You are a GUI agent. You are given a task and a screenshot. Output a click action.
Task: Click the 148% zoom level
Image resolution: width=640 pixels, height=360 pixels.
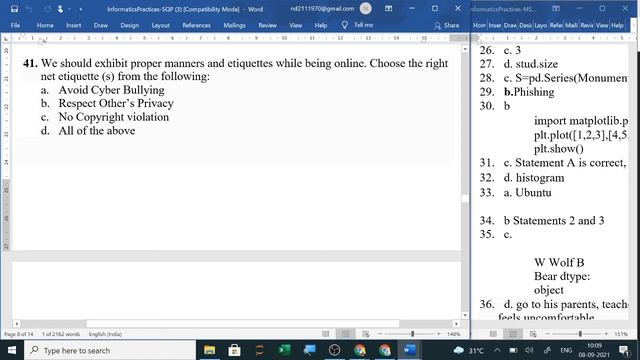[453, 334]
